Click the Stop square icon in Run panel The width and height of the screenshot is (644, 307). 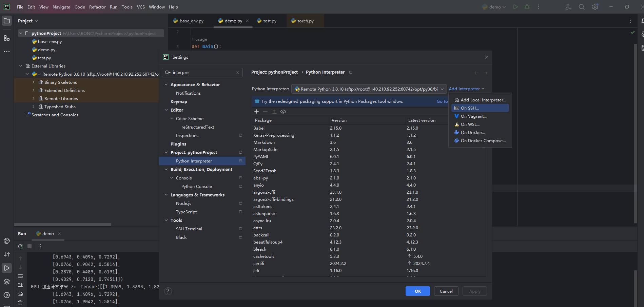[30, 246]
